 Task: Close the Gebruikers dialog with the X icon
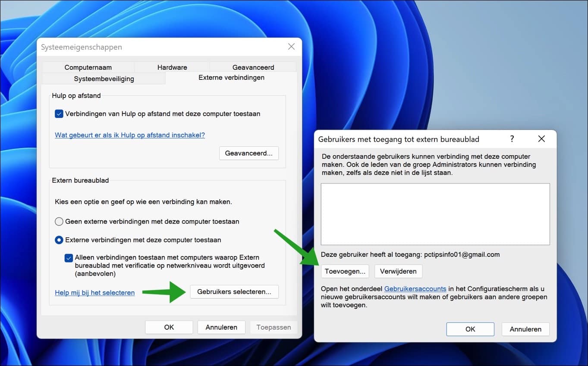(541, 139)
